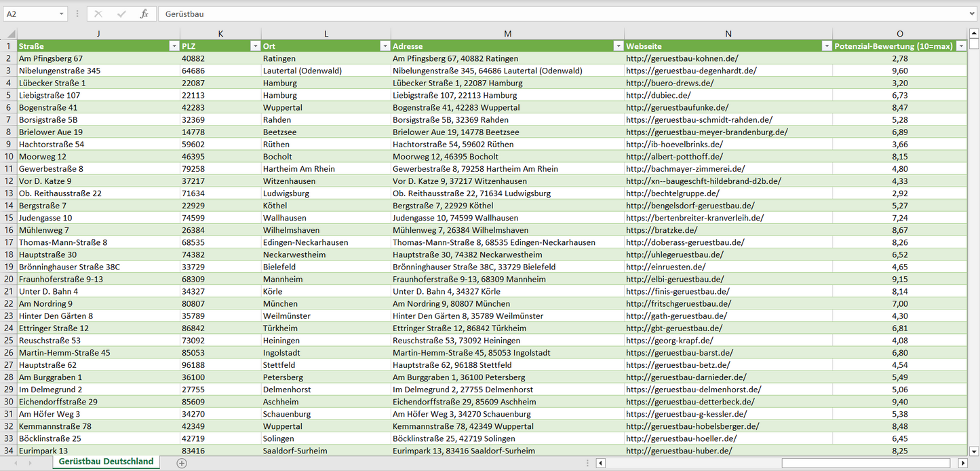Open the Name Box dropdown arrow
This screenshot has height=471, width=980.
tap(61, 14)
